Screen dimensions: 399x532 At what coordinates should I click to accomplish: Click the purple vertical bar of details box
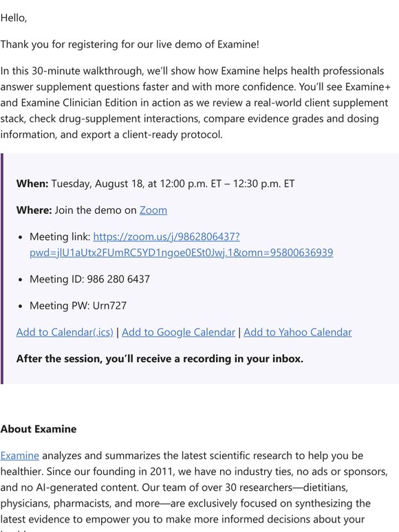pos(2,269)
